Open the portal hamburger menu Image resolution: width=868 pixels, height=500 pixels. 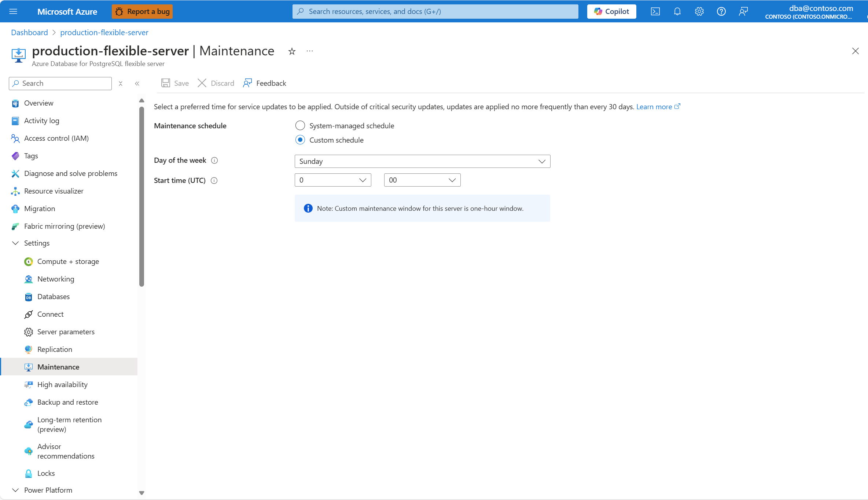pyautogui.click(x=13, y=11)
